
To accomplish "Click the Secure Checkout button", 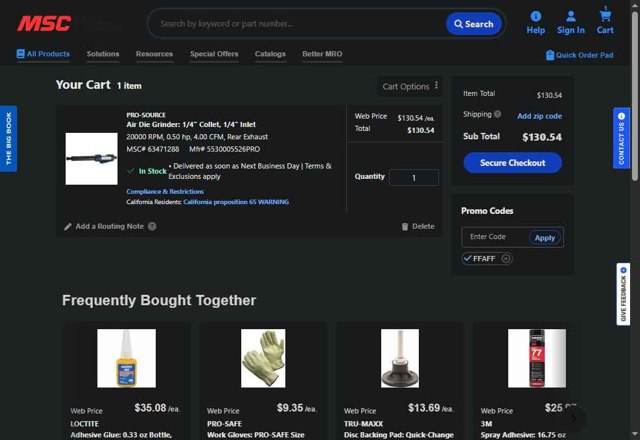I will (x=512, y=163).
